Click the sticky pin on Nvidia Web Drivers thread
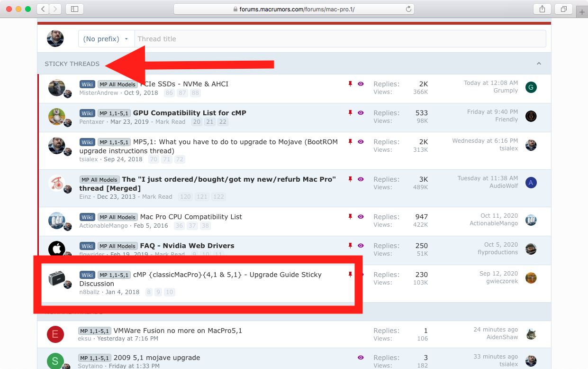Image resolution: width=588 pixels, height=369 pixels. (350, 246)
